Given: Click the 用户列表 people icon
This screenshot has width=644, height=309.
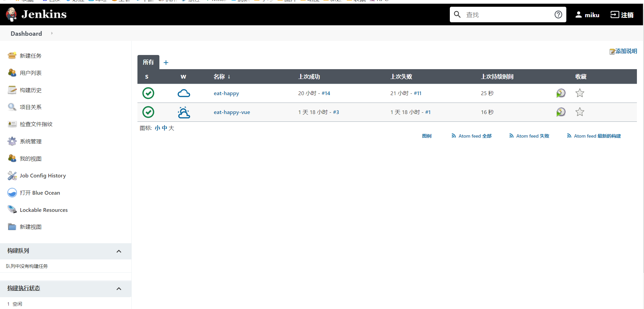Looking at the screenshot, I should point(12,73).
